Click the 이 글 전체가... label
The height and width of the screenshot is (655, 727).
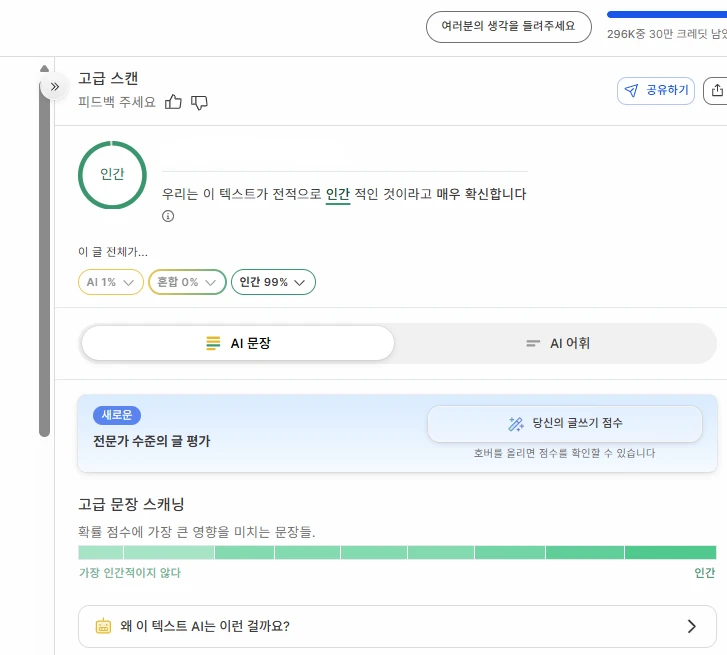pyautogui.click(x=113, y=252)
